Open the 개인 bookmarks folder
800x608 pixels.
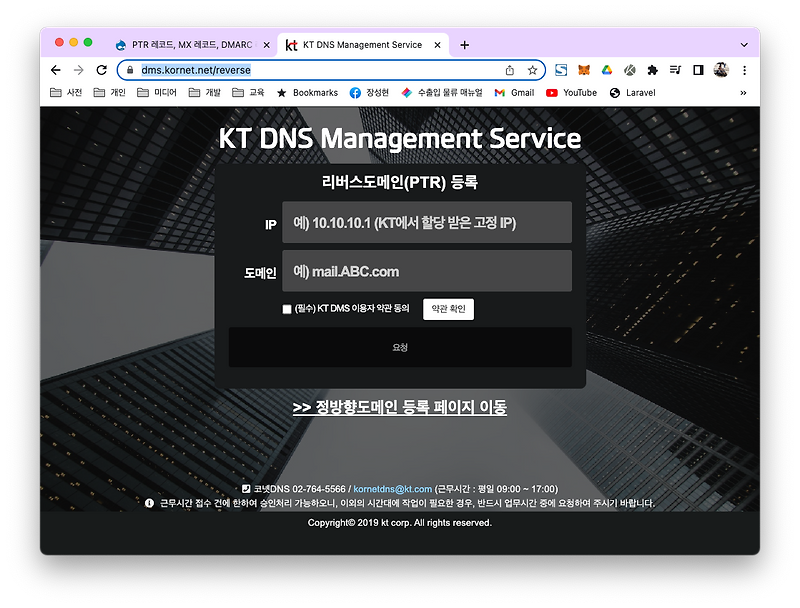109,92
